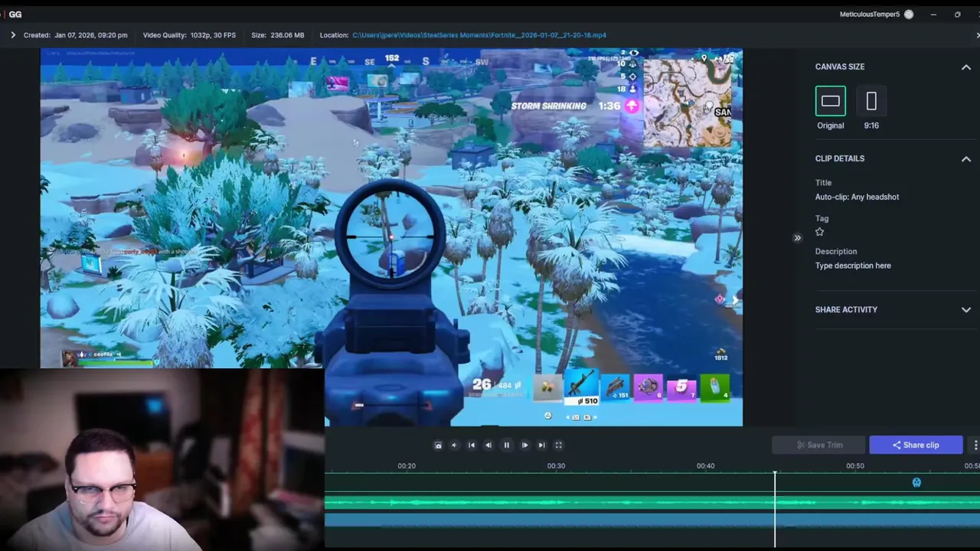The width and height of the screenshot is (980, 551).
Task: Jump to the clip end
Action: point(541,445)
